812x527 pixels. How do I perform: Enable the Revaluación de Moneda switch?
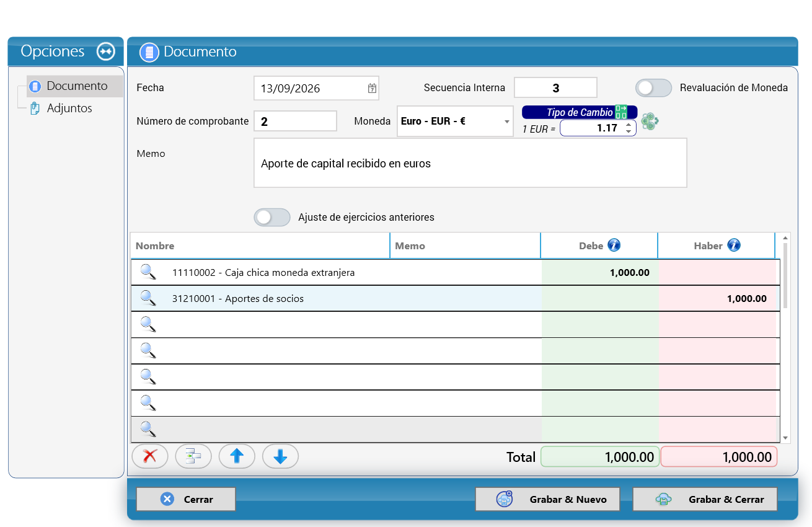654,88
